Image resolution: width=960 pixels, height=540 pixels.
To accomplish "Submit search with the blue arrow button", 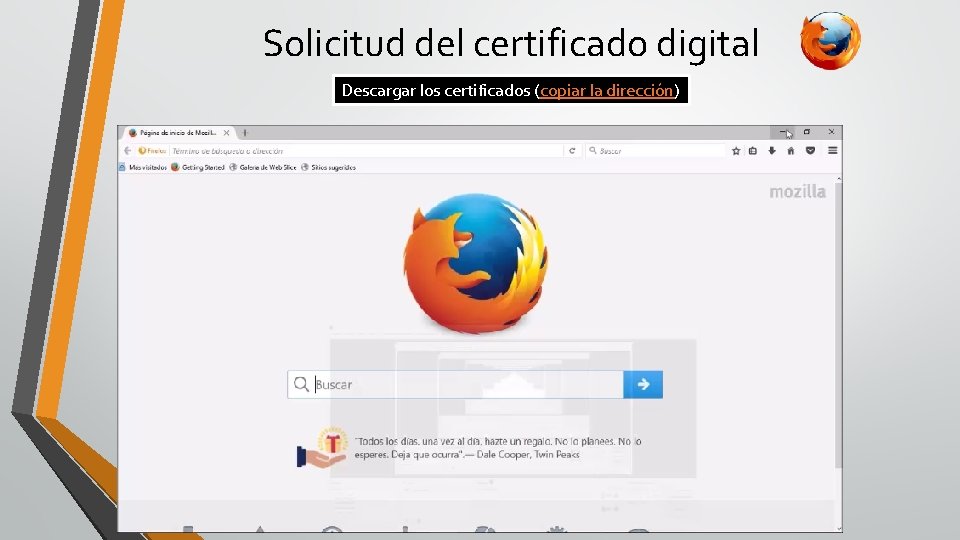I will 643,384.
